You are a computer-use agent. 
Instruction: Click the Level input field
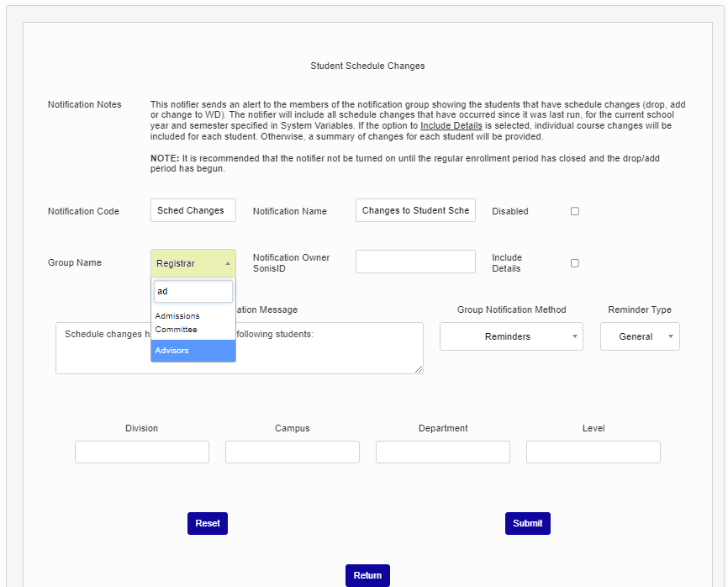tap(593, 452)
